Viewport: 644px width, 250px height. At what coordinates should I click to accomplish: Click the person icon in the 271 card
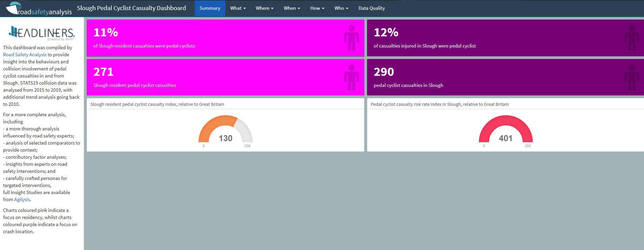351,77
